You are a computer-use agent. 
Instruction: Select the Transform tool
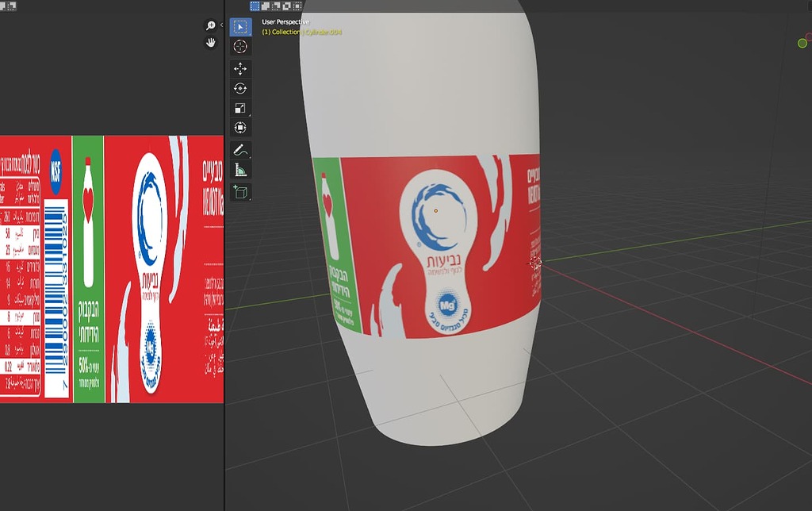[239, 128]
